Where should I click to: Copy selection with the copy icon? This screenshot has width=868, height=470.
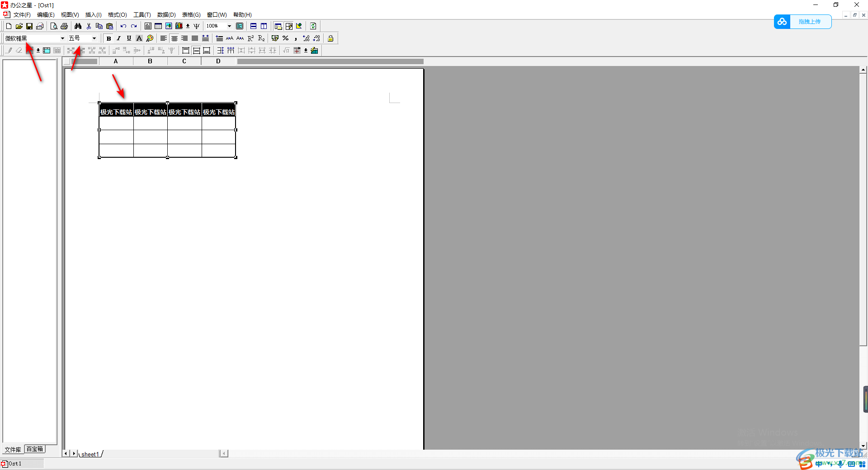pos(99,26)
